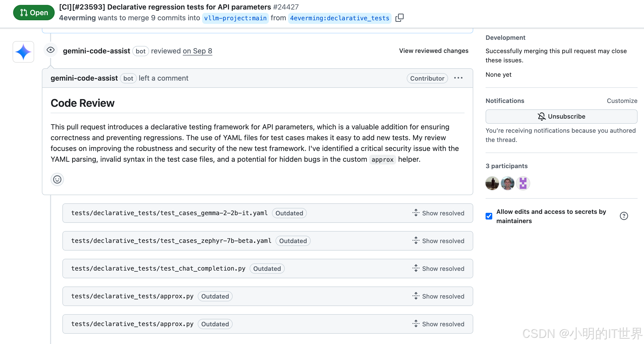
Task: Open the vllm-project:main base branch
Action: (235, 18)
